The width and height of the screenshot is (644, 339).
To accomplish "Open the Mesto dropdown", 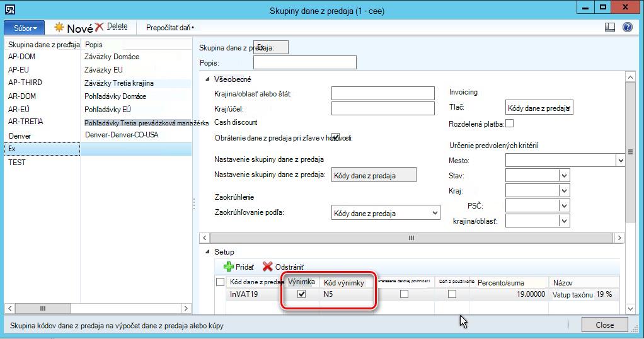I will click(620, 161).
